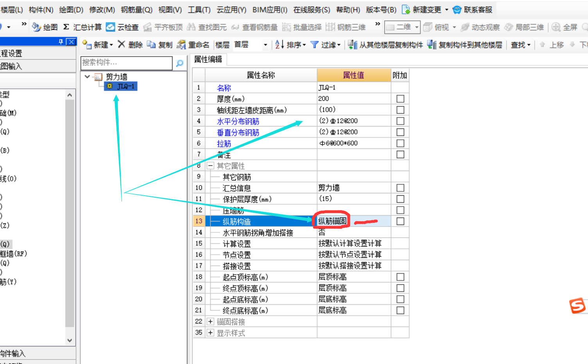
Task: Tick 附加 checkbox for 垂直分布钢筋
Action: [x=400, y=132]
